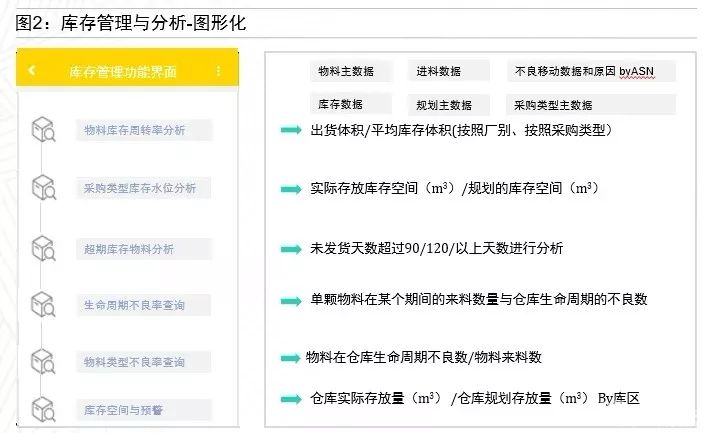This screenshot has width=703, height=433.
Task: Click box icon beside 超期库存物料分析
Action: point(43,248)
